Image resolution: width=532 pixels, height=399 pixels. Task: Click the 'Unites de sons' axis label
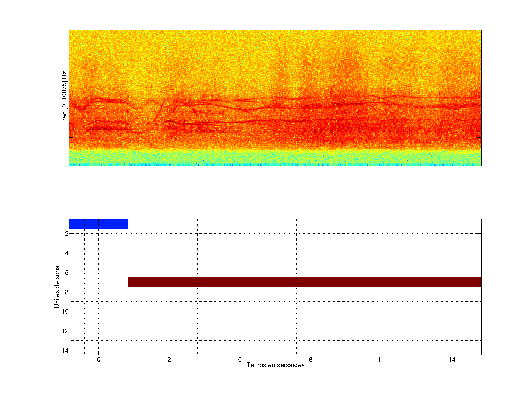(57, 287)
